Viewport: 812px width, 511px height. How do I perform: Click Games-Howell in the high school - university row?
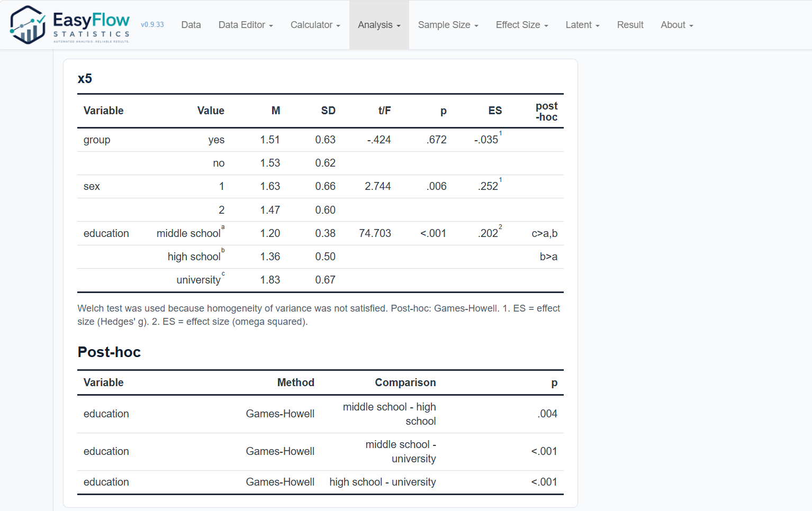tap(280, 482)
